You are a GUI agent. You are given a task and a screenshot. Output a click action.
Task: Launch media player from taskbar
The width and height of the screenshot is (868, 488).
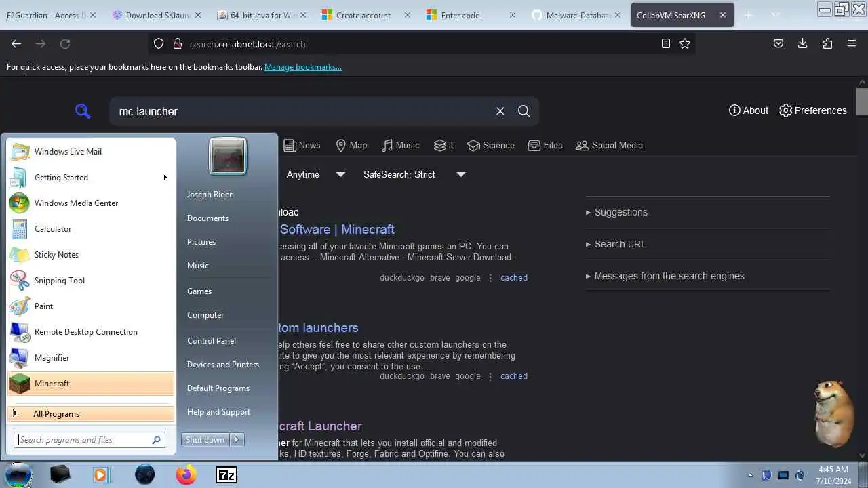pos(100,474)
